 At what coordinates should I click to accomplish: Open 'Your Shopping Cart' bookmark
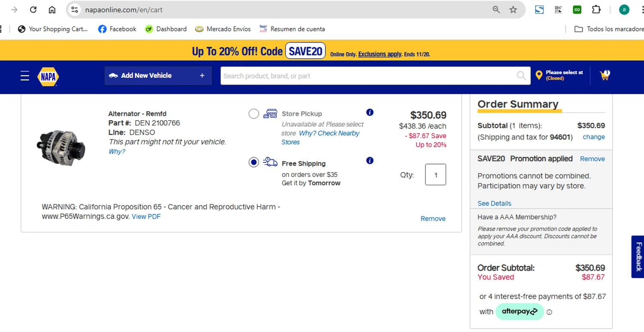52,29
